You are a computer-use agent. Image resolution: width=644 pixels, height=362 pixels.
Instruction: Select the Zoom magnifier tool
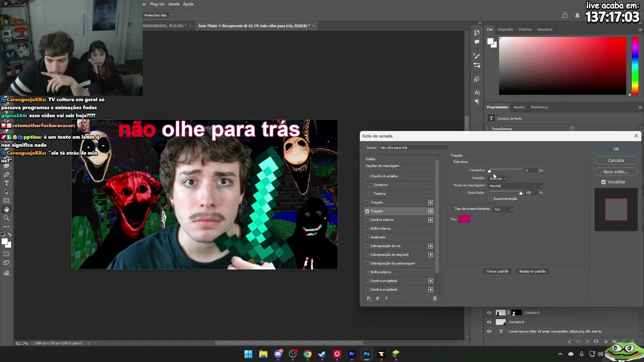click(x=7, y=218)
